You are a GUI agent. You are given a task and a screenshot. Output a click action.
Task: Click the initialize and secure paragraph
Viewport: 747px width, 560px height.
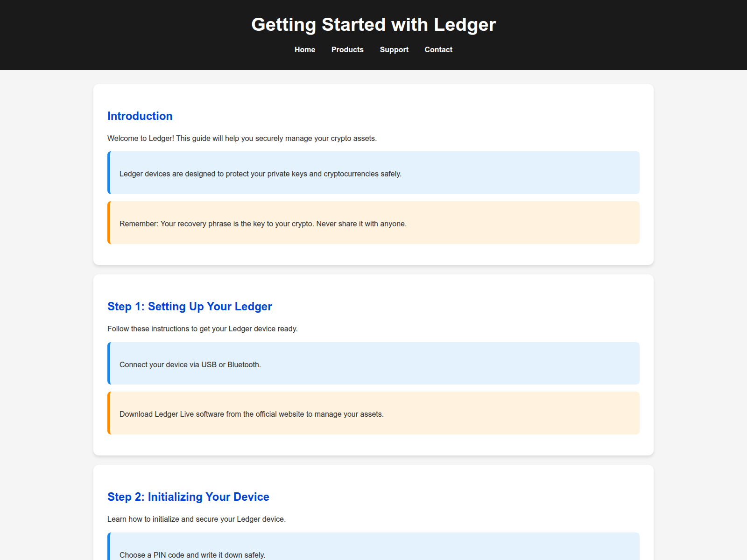[196, 519]
